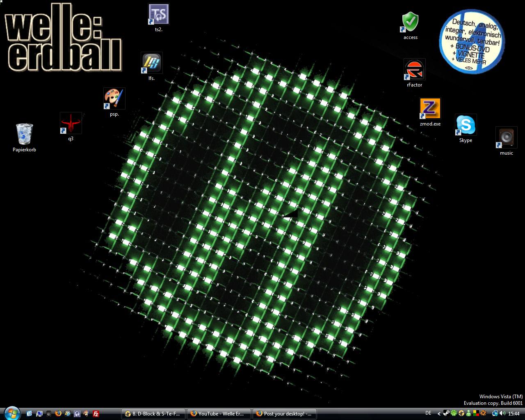Screen dimensions: 525x420
Task: Open the green ICQ flower tray icon
Action: [454, 413]
